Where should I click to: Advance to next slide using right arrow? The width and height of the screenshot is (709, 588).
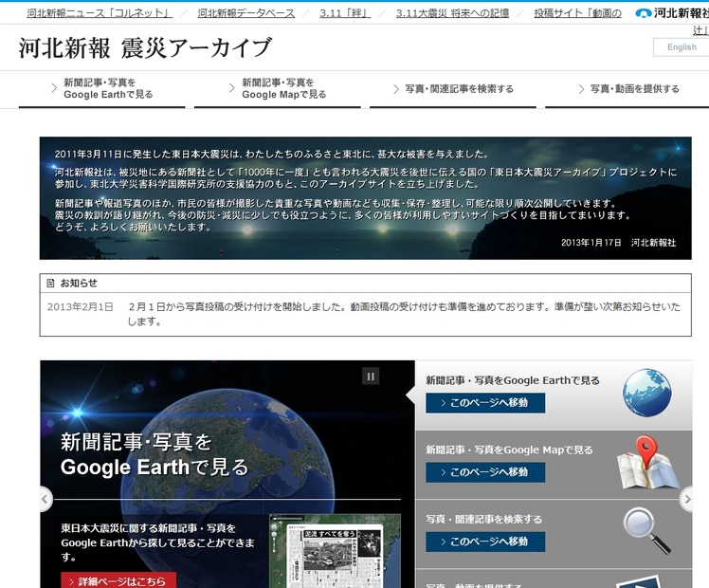coord(686,500)
